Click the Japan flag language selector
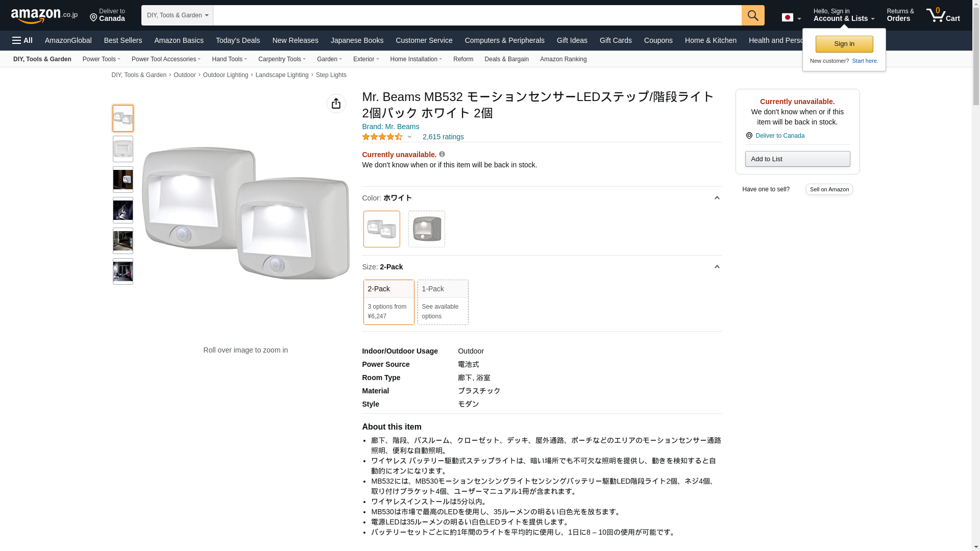 click(x=791, y=17)
